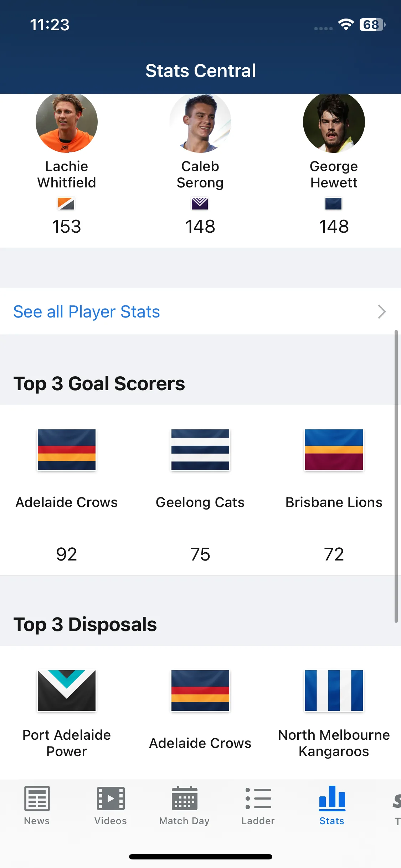Open the partially visible tab after Stats
Viewport: 401px width, 868px height.
pos(396,805)
